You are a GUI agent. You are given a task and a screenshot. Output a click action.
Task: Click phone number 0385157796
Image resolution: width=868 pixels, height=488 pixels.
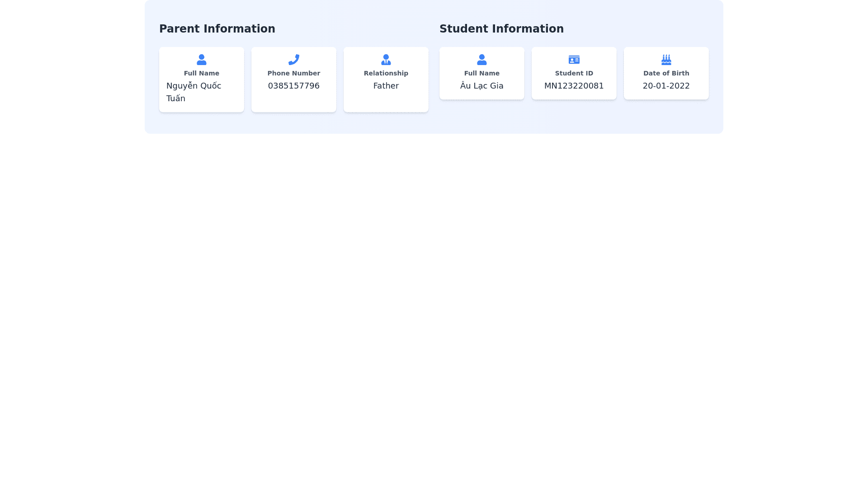[x=293, y=86]
